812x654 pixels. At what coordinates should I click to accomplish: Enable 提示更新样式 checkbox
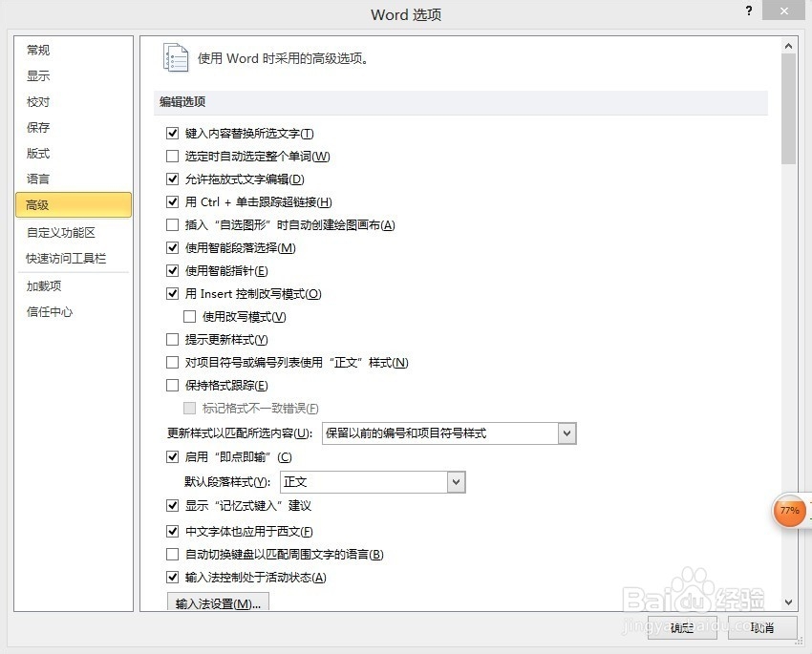click(x=173, y=340)
